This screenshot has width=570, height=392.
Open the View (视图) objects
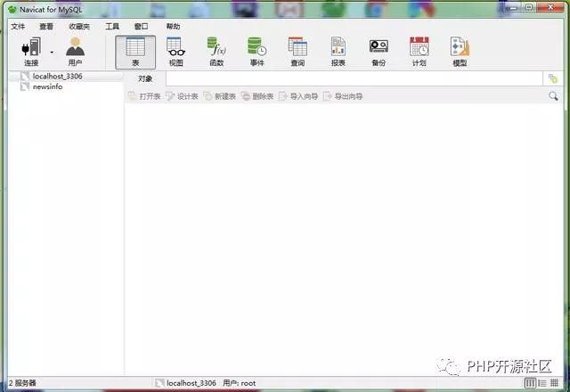click(176, 52)
